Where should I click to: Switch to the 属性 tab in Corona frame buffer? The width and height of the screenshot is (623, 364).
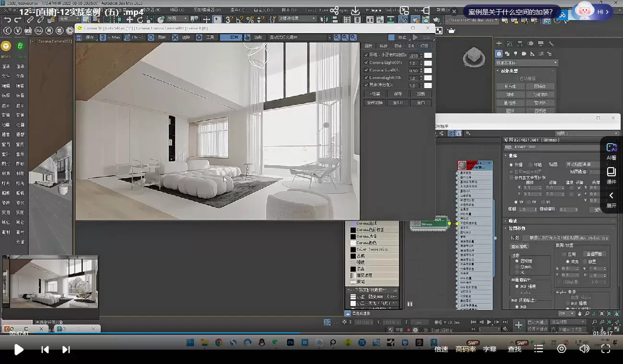tap(368, 46)
